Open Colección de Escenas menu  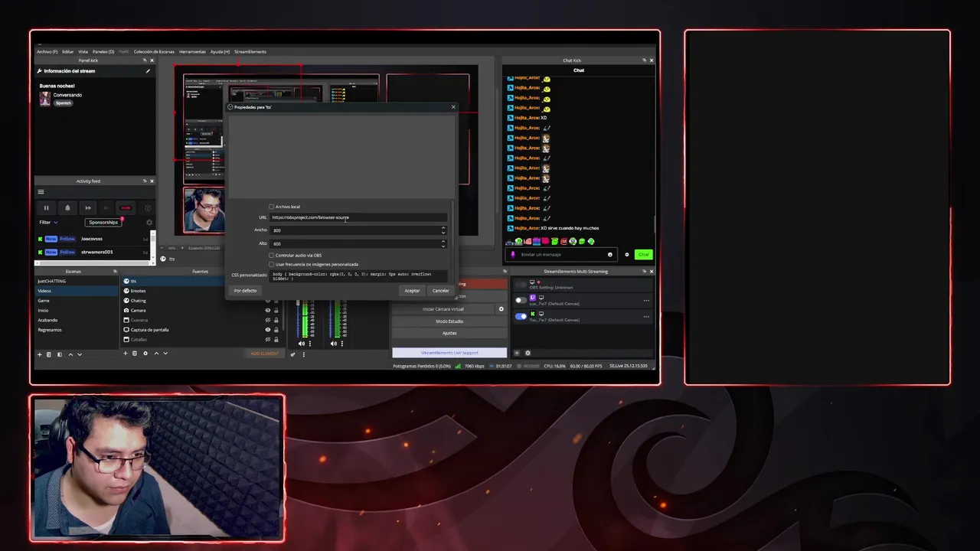point(154,51)
